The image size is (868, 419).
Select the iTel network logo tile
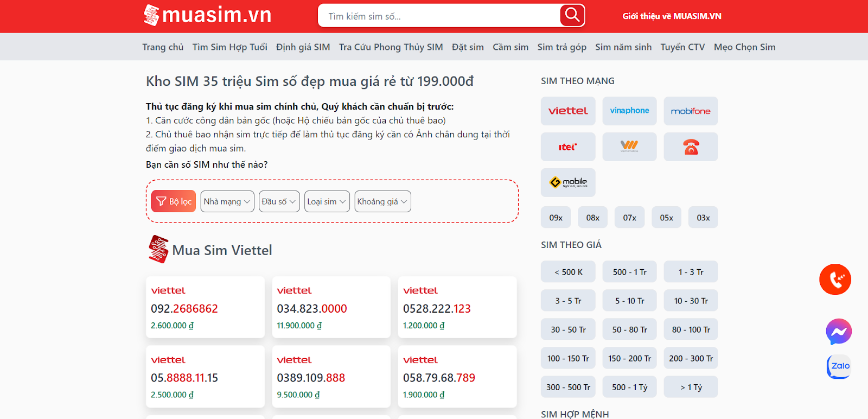coord(568,147)
